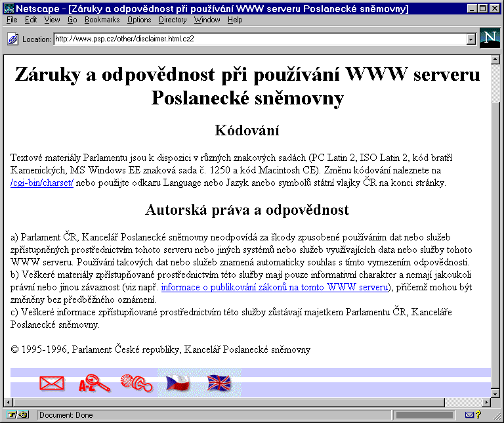Image resolution: width=504 pixels, height=423 pixels.
Task: Click the bookmark link icon beside Location
Action: [x=13, y=39]
